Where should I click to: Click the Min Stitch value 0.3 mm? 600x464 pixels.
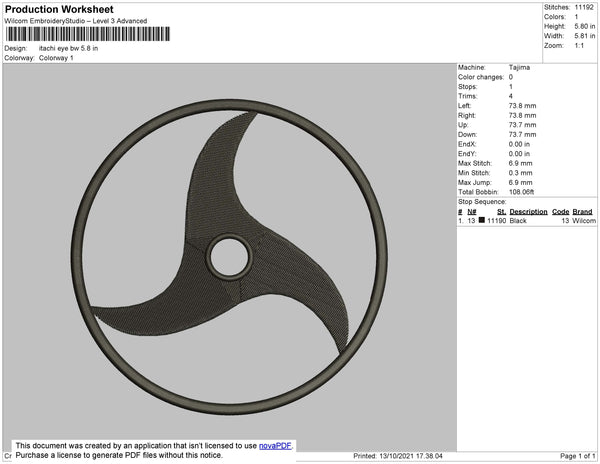520,173
